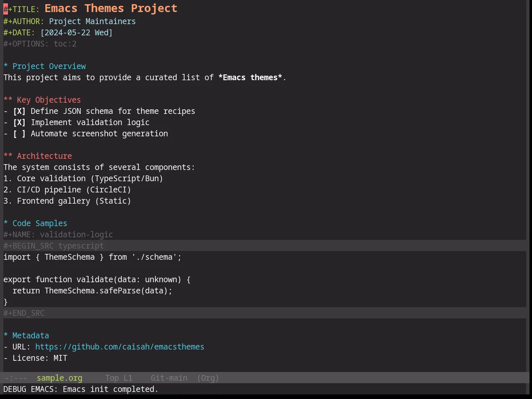Viewport: 532px width, 399px height.
Task: Click the #+END_SRC line
Action: point(24,313)
